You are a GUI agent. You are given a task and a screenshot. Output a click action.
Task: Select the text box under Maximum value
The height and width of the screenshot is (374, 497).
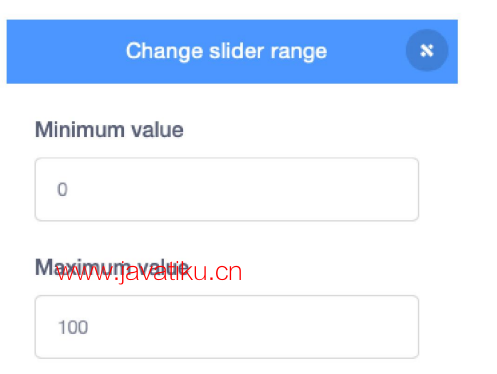227,327
